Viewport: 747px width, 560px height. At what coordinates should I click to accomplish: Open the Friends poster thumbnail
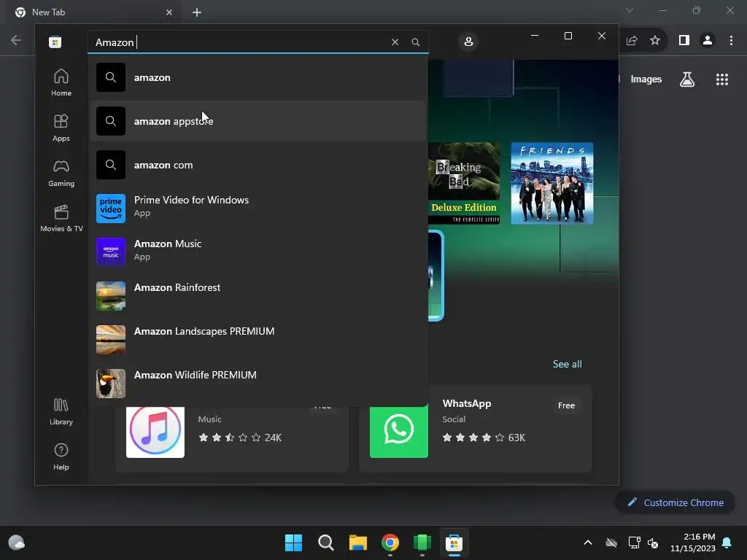551,183
